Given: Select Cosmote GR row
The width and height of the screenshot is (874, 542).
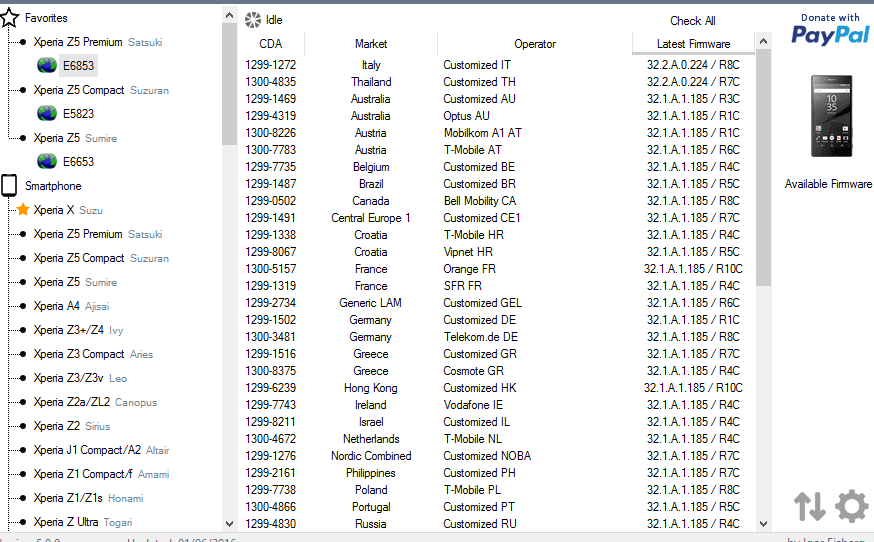Looking at the screenshot, I should 497,371.
